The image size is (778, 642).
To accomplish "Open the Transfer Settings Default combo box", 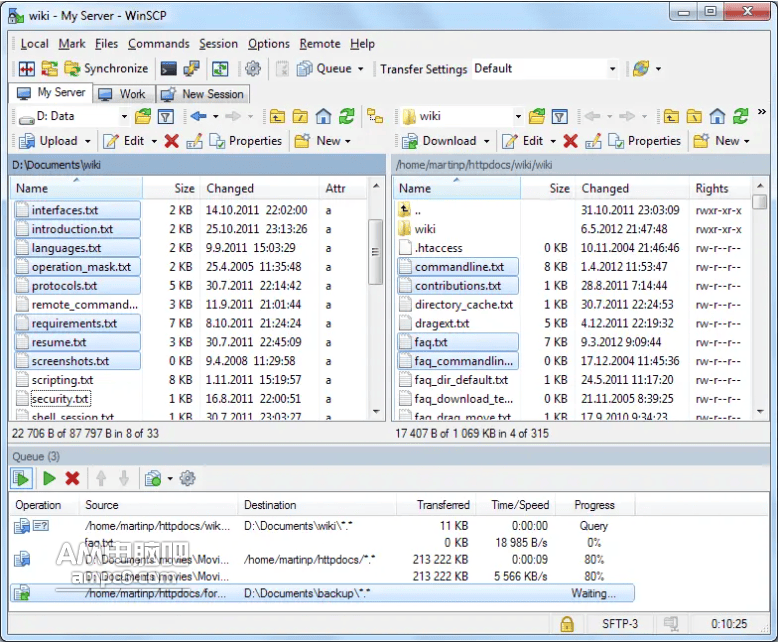I will click(x=545, y=68).
